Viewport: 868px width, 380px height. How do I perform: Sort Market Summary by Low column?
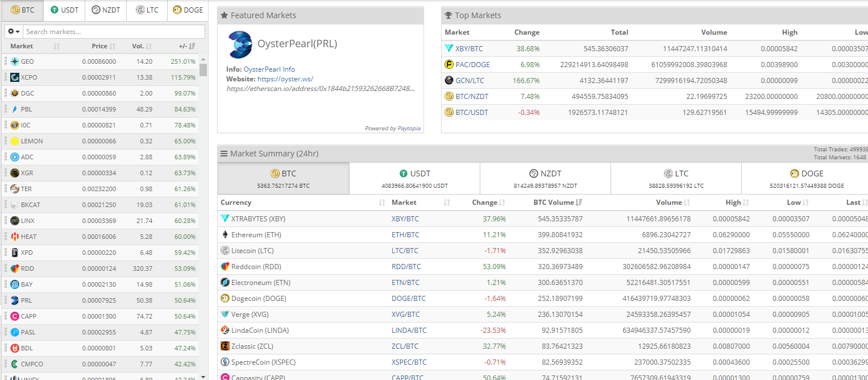point(794,203)
